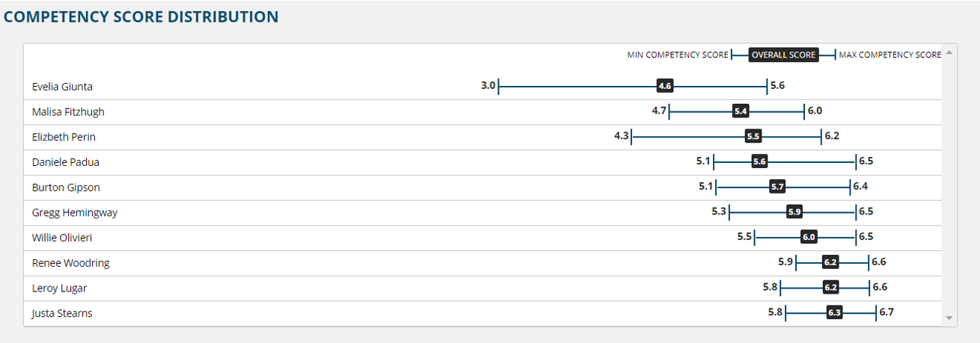
Task: Click the 6.7 maximum score of Justa Stearns
Action: point(886,313)
